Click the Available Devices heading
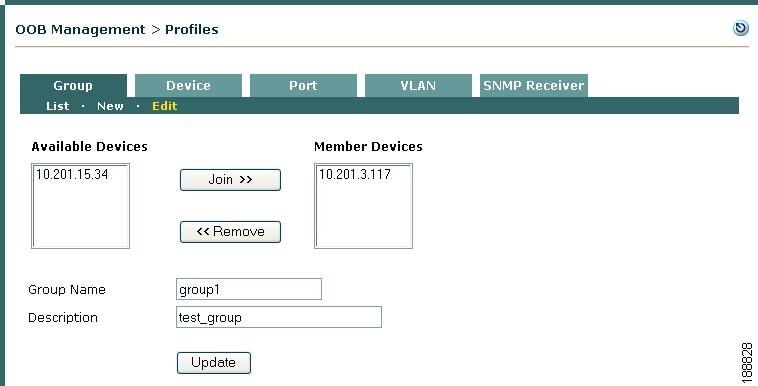 pos(89,147)
